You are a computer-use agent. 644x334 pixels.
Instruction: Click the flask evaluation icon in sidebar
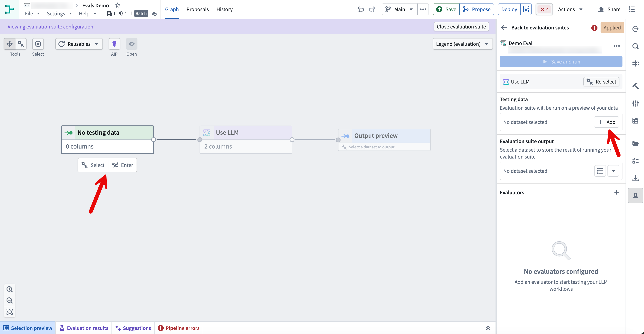click(635, 195)
